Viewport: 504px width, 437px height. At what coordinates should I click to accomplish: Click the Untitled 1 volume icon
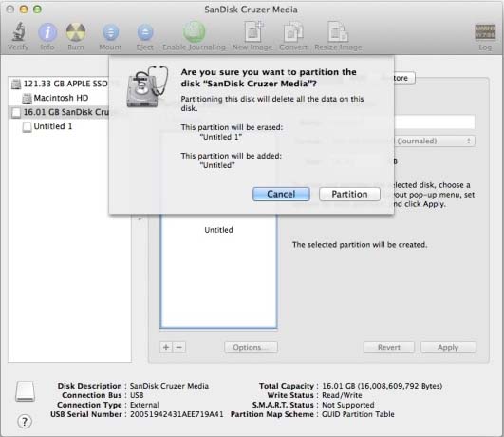click(27, 126)
